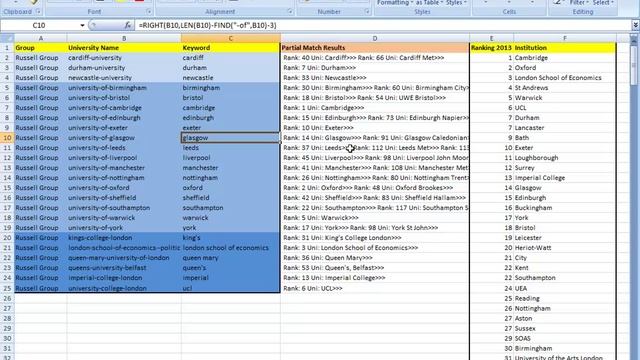Click the result cell Rank: 10 Uni: Exeter

pyautogui.click(x=375, y=128)
